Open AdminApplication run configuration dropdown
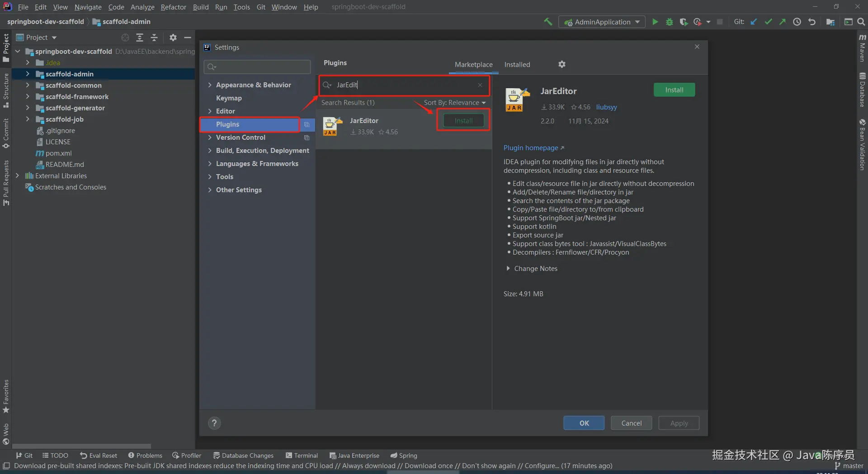Screen dimensions: 868x474 point(602,22)
